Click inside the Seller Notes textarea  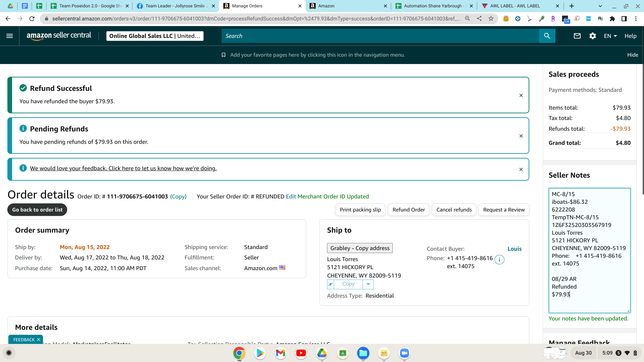coord(589,250)
